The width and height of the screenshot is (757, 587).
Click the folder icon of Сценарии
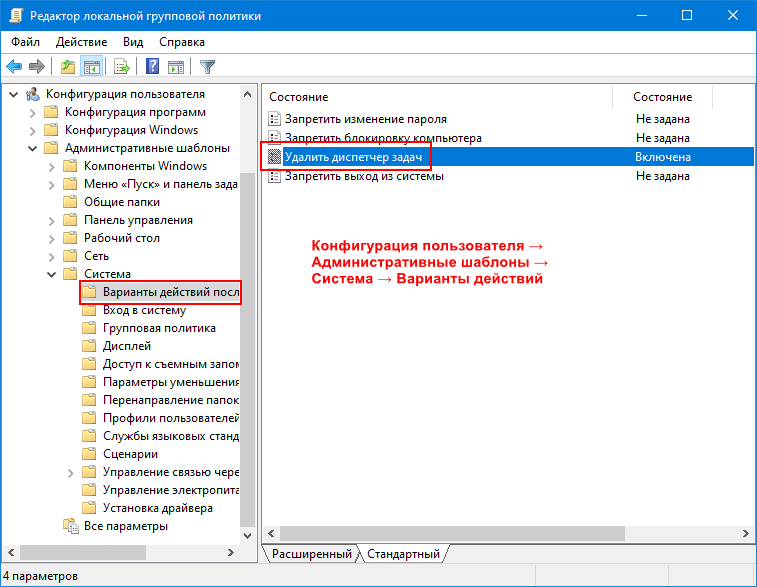(89, 454)
